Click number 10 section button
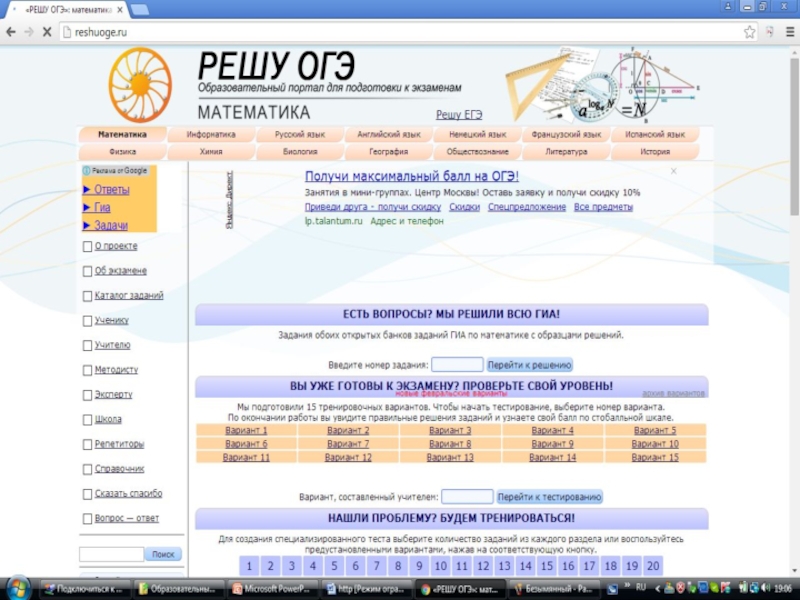 440,566
